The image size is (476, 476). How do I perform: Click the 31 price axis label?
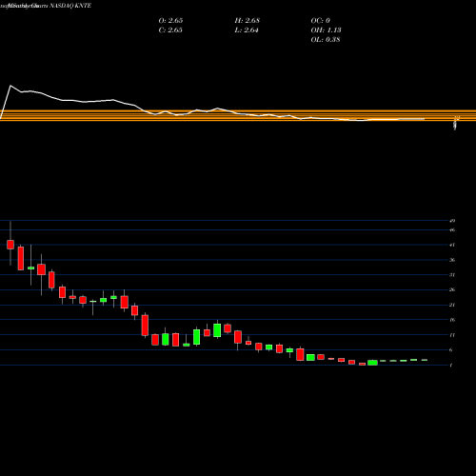point(452,275)
